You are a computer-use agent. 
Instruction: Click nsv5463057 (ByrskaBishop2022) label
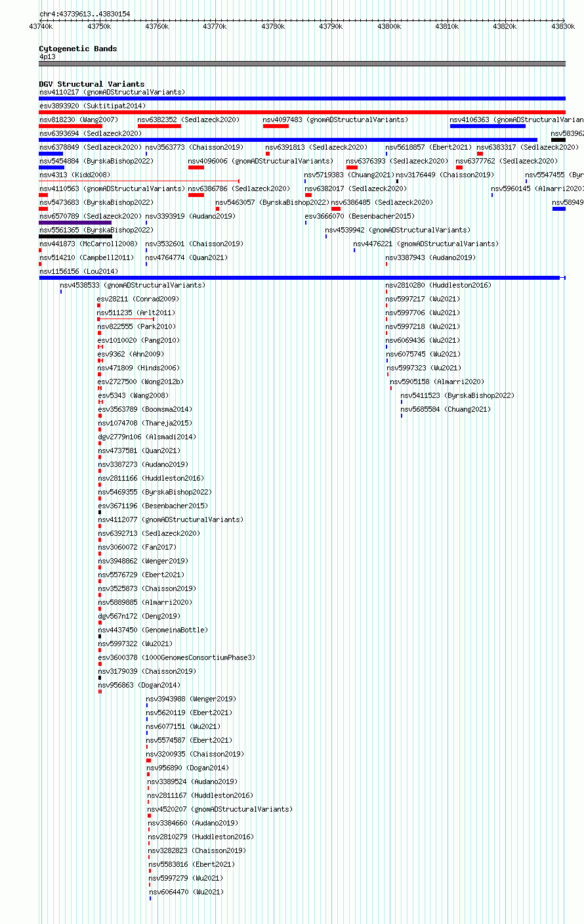coord(272,202)
